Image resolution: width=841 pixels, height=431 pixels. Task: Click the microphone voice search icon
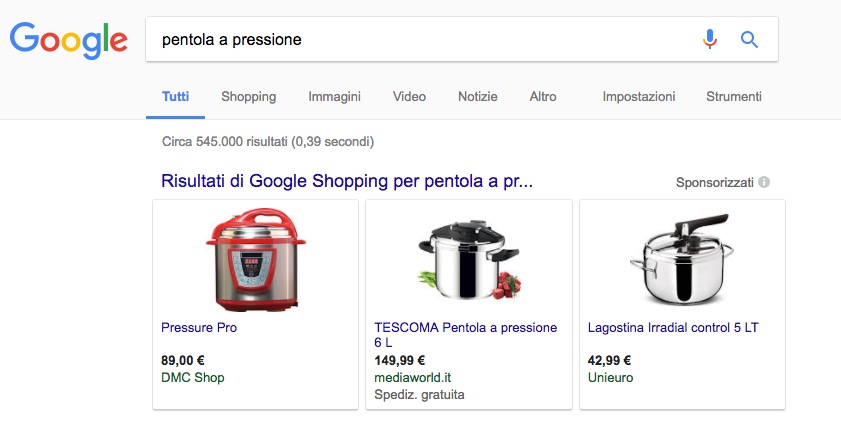coord(709,39)
